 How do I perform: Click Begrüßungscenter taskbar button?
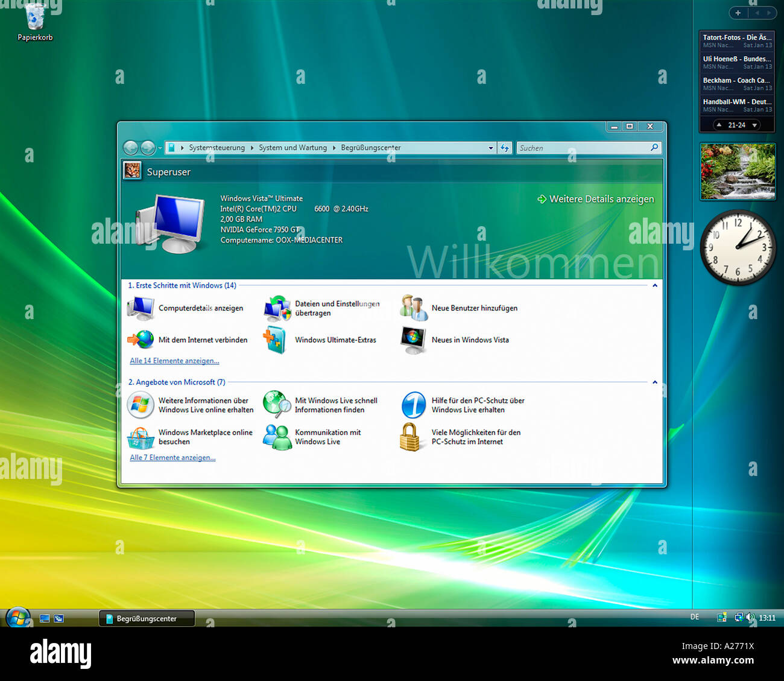pyautogui.click(x=147, y=618)
